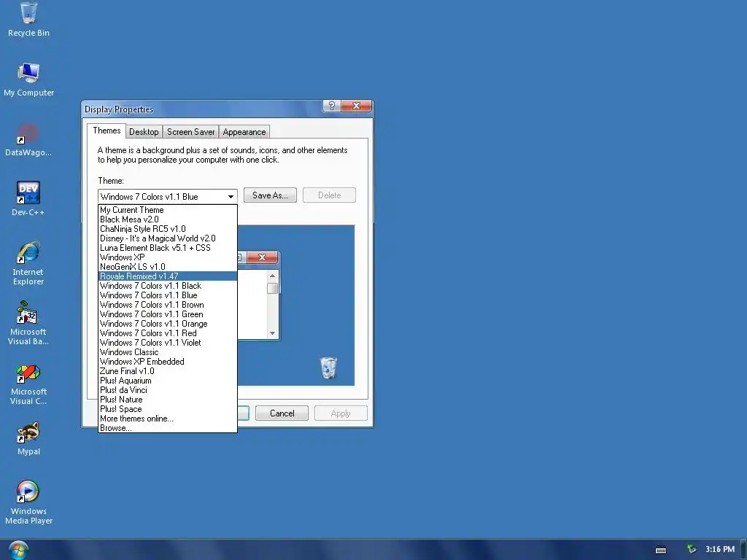
Task: Select More themes online... entry
Action: coord(168,419)
